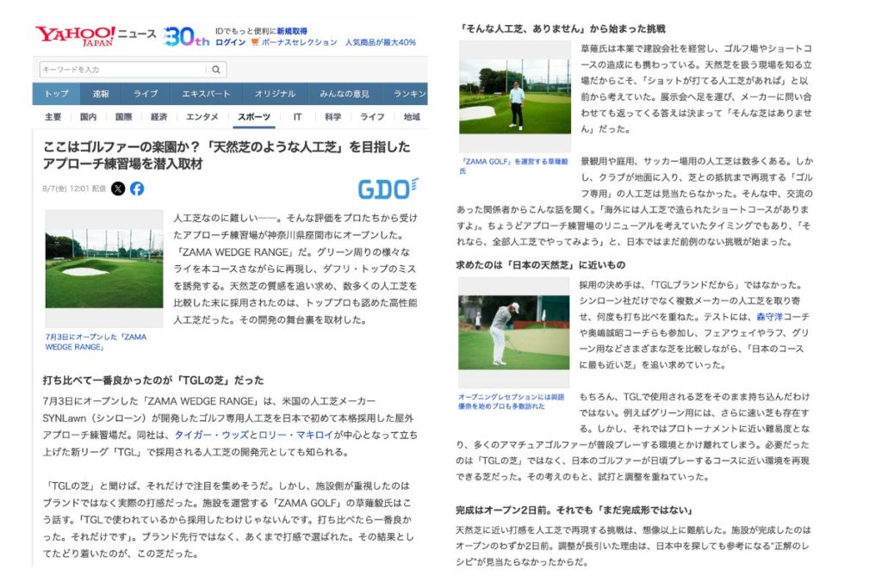Open the IT category
Image resolution: width=882 pixels, height=588 pixels.
[x=297, y=117]
